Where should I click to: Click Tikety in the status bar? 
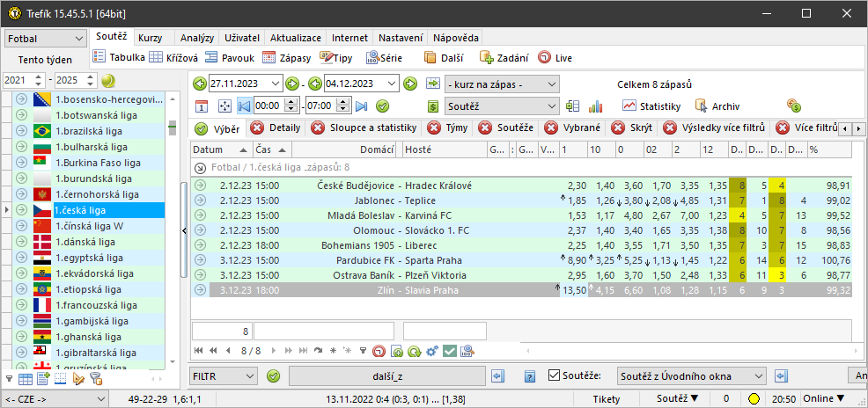coord(607,398)
